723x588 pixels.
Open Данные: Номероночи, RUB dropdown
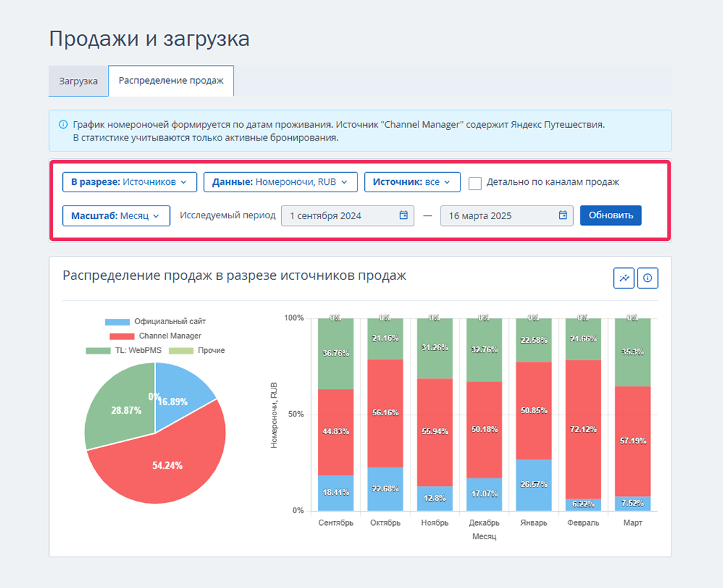(280, 182)
